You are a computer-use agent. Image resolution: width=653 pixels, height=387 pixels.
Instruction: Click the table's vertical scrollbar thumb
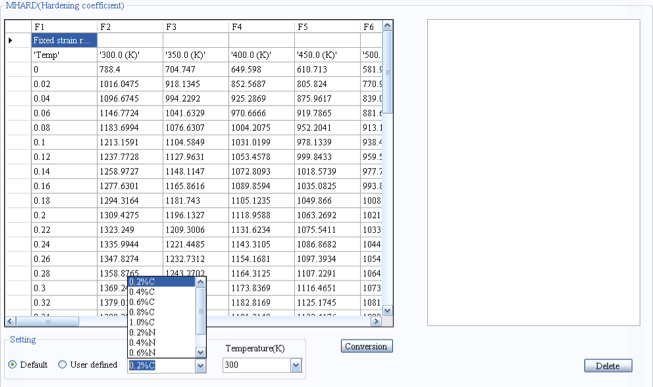pos(387,72)
